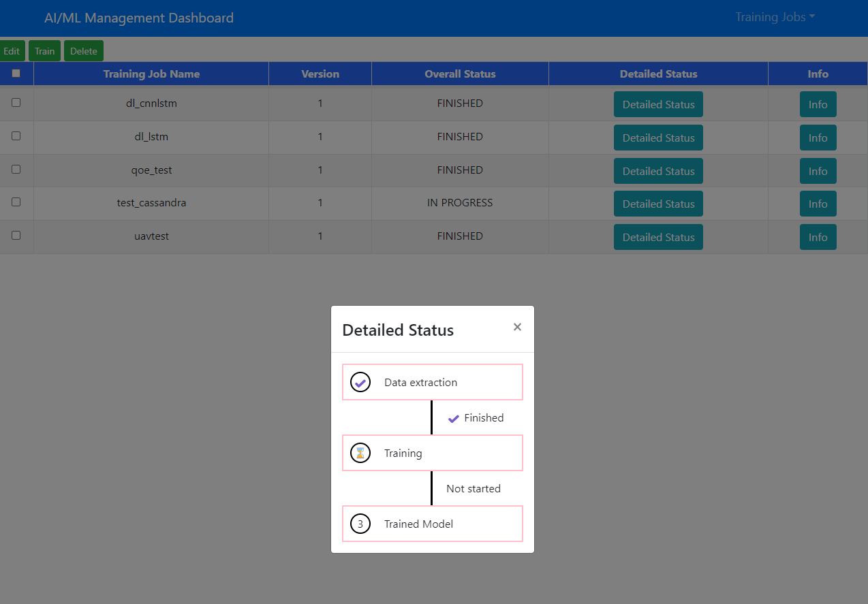Tick the dl_cnnlstm row checkbox
Viewport: 868px width, 604px height.
(16, 102)
